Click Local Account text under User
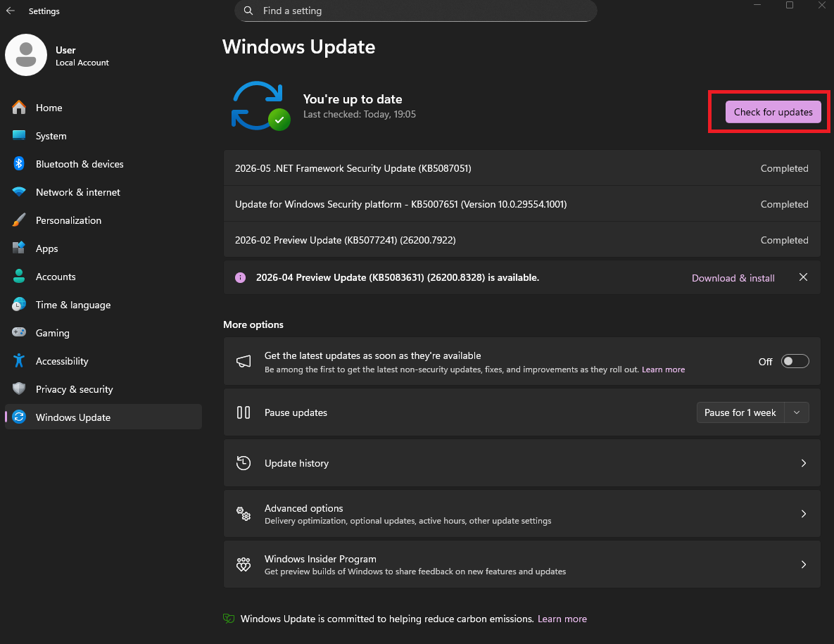Screen dimensions: 834x644 click(82, 63)
